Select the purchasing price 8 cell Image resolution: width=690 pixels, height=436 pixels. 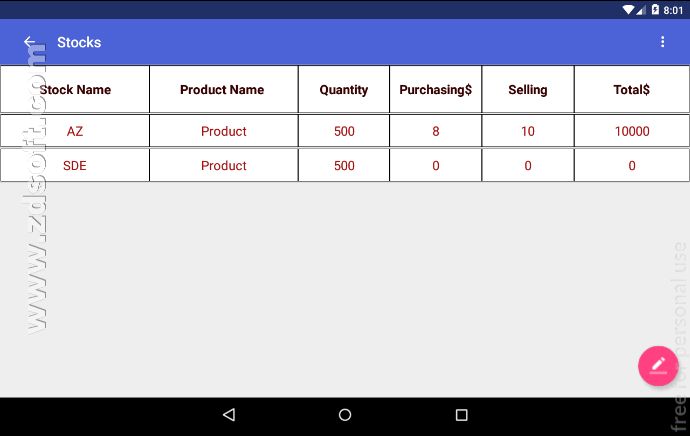[x=436, y=131]
